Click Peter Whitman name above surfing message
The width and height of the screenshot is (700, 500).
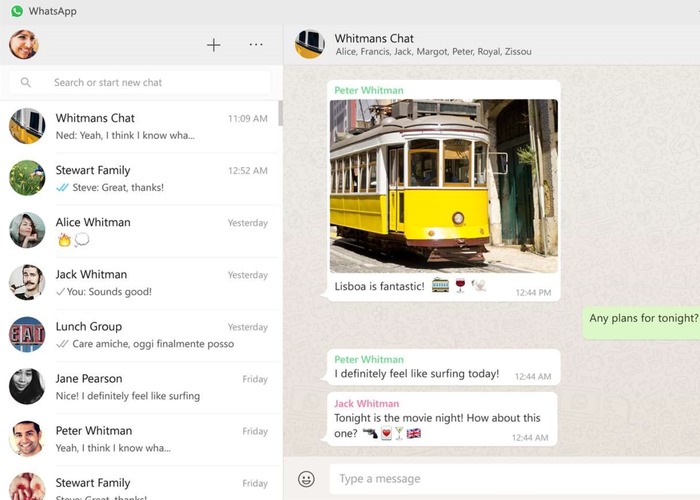369,359
